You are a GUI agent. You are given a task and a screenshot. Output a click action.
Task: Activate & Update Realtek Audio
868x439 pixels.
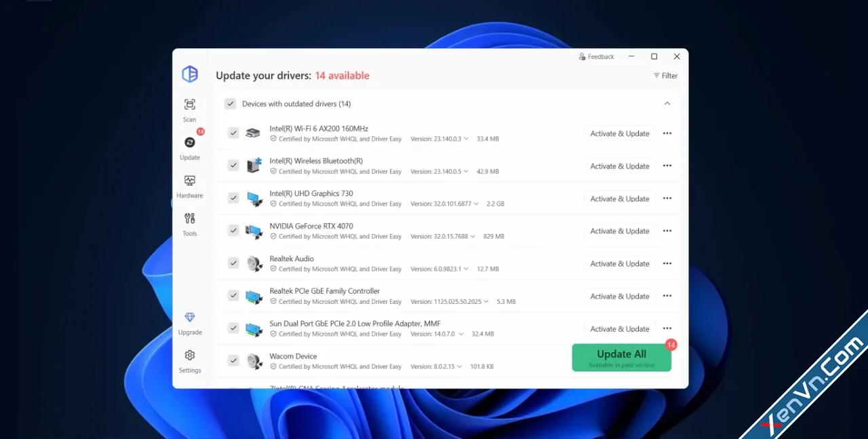click(620, 264)
